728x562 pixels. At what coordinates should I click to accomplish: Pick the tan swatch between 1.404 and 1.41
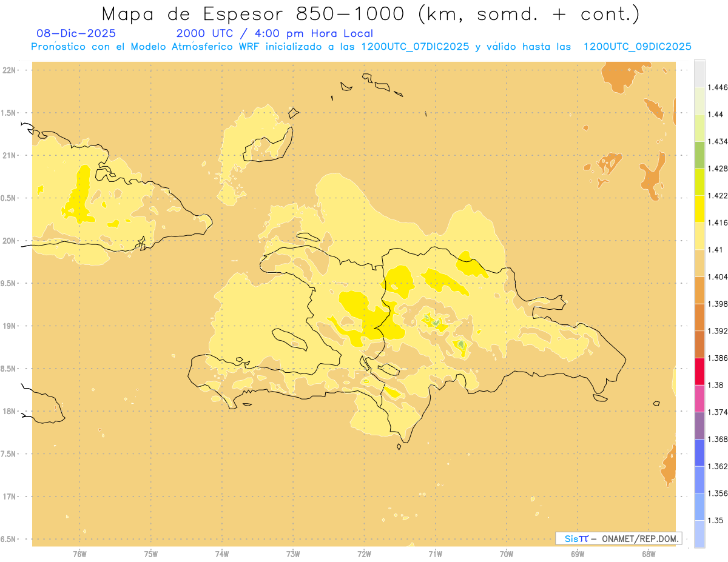pyautogui.click(x=699, y=263)
